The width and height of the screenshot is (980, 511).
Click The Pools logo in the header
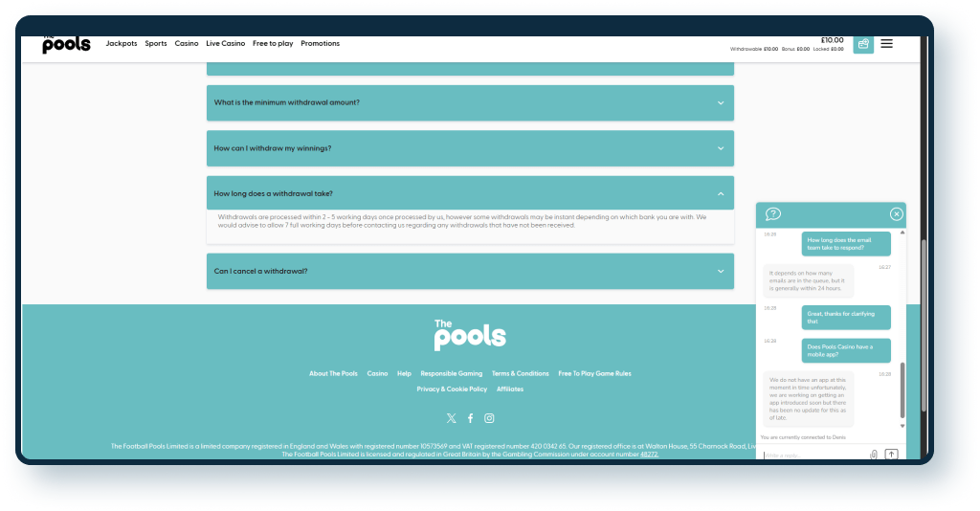pos(66,44)
